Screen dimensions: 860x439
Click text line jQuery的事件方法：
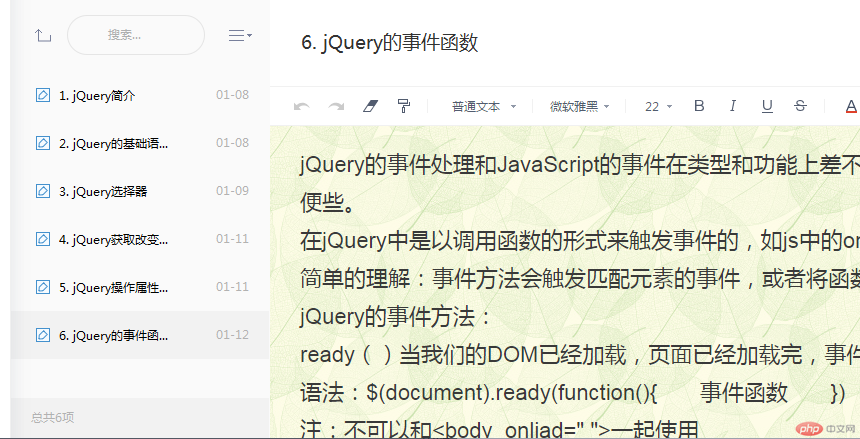[395, 317]
